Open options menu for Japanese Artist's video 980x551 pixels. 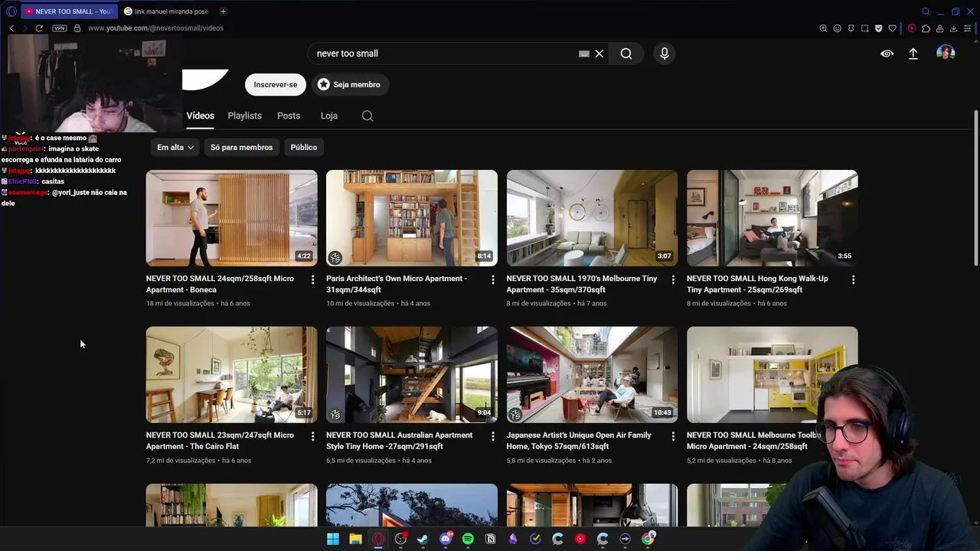click(673, 436)
